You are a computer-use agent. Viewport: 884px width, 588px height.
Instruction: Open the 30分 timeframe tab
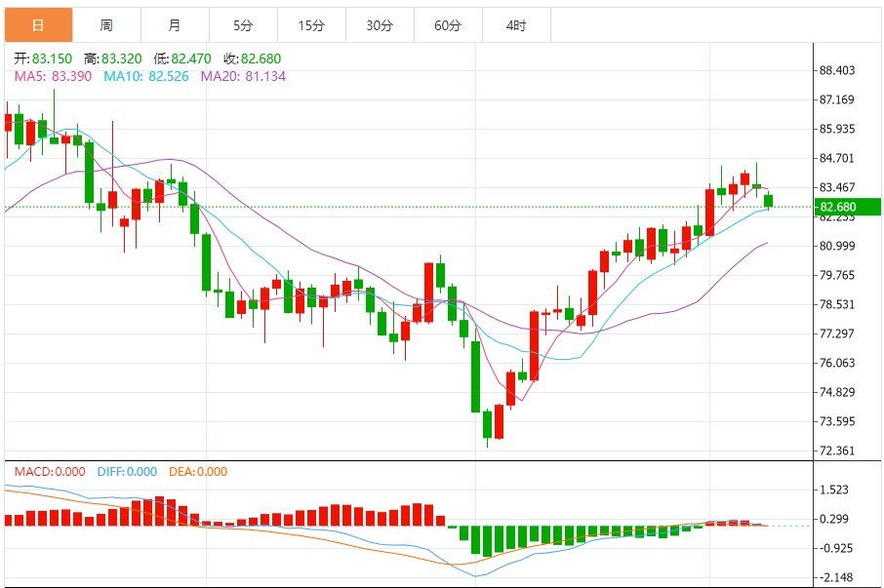point(380,24)
